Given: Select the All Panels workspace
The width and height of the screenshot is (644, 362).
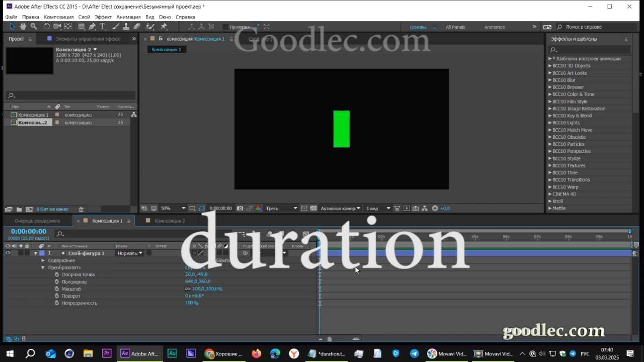Looking at the screenshot, I should point(455,27).
